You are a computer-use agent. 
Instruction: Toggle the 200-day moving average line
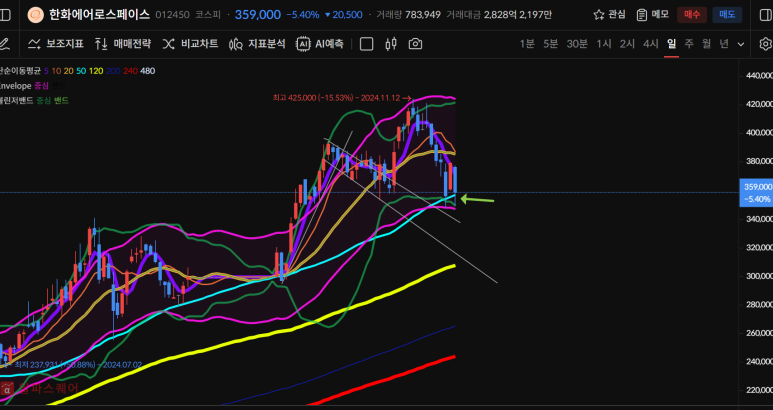point(113,71)
